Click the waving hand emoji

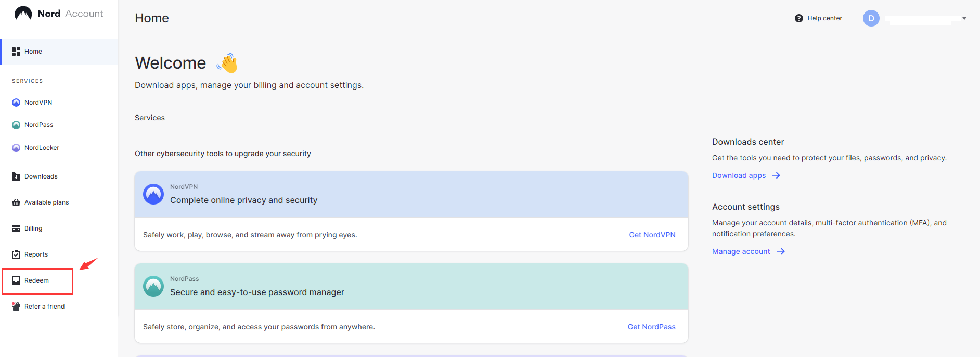click(227, 63)
